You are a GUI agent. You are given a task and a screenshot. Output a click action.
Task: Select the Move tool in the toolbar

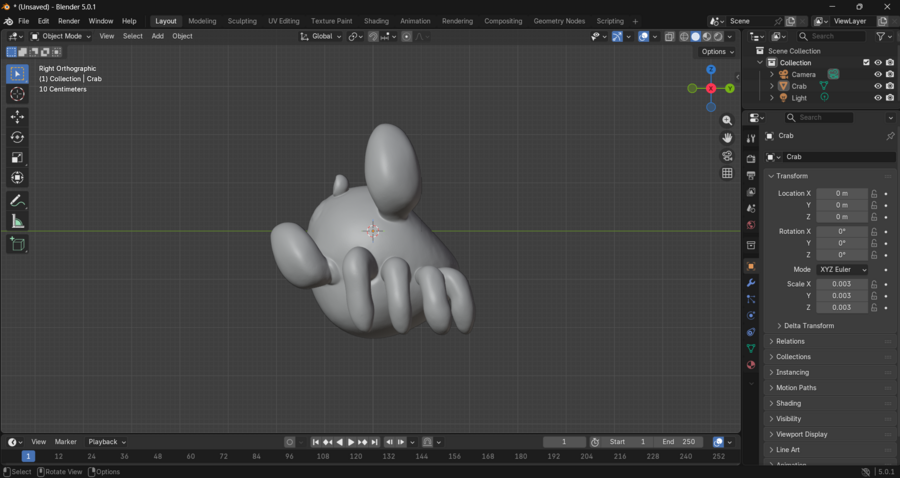tap(17, 117)
